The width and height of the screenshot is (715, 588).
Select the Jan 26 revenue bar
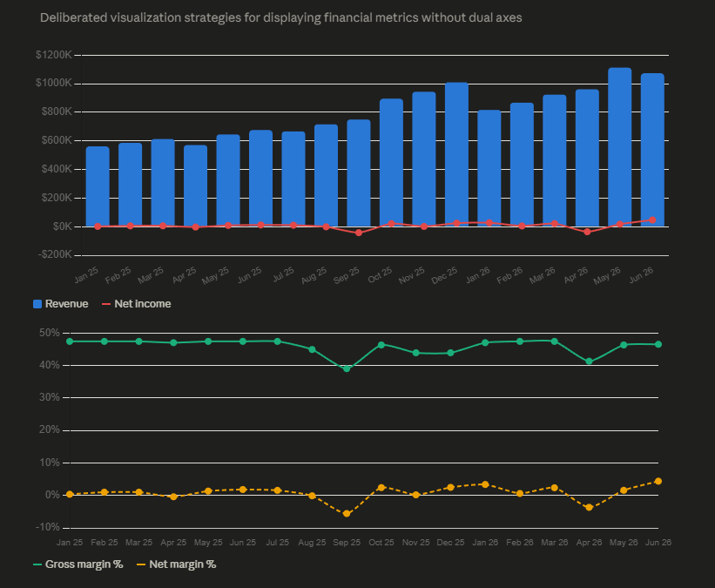pos(489,168)
